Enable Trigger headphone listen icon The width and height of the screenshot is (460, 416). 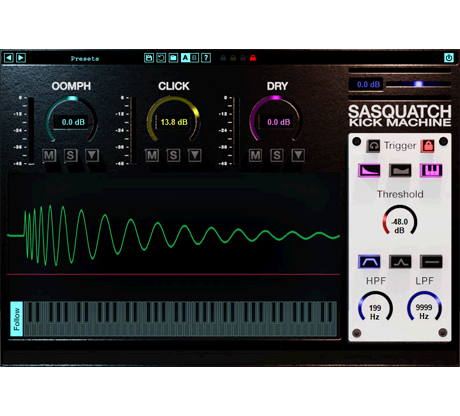(373, 146)
